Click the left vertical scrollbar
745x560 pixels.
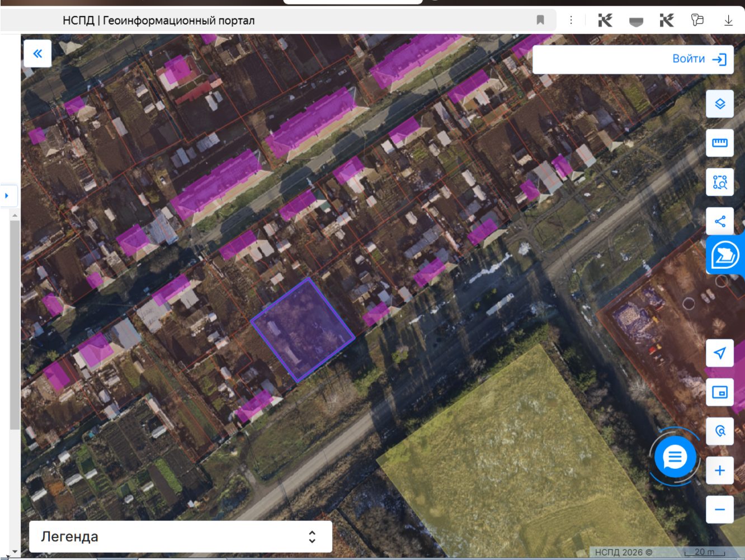[15, 324]
